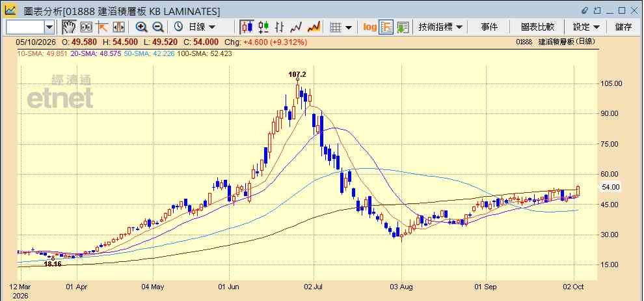
Task: Click the grid lines icon
Action: coord(336,27)
